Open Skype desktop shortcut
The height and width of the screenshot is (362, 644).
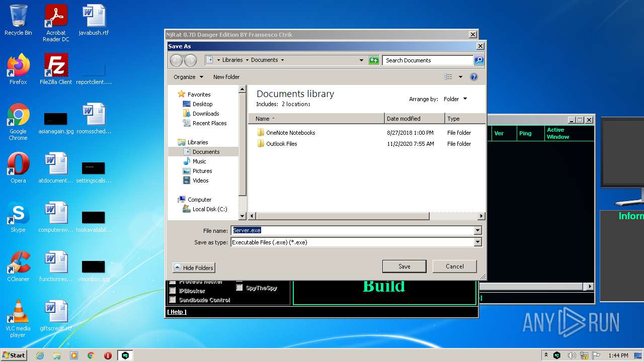18,217
